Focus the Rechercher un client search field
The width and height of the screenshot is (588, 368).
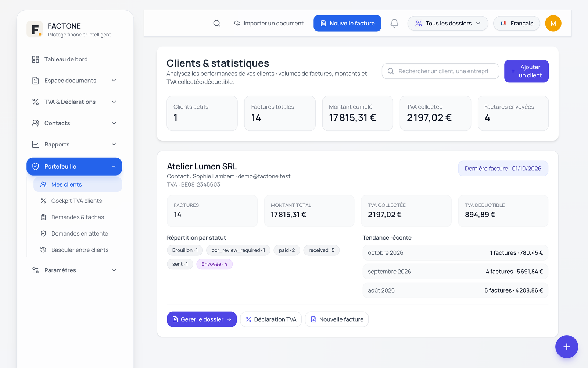pos(440,71)
